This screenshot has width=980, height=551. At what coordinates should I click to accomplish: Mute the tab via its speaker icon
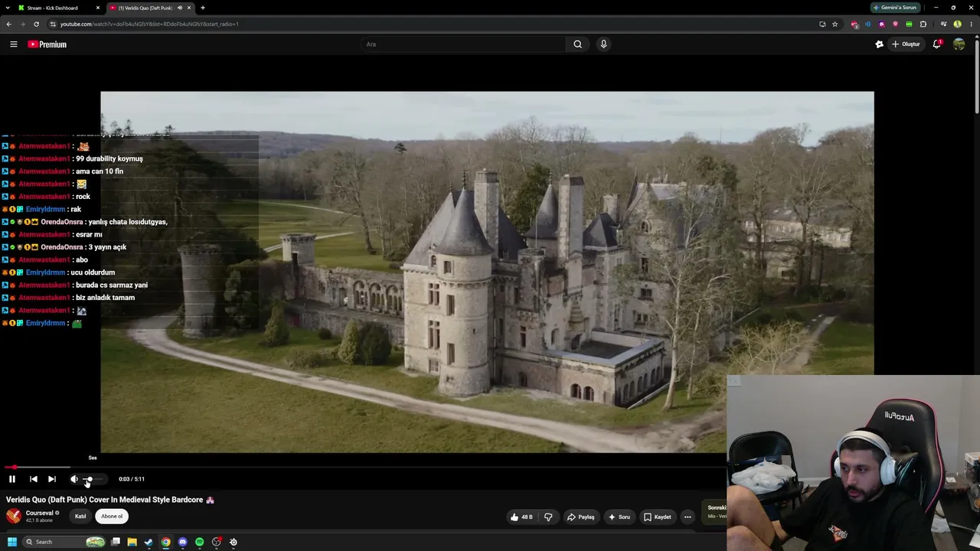180,8
